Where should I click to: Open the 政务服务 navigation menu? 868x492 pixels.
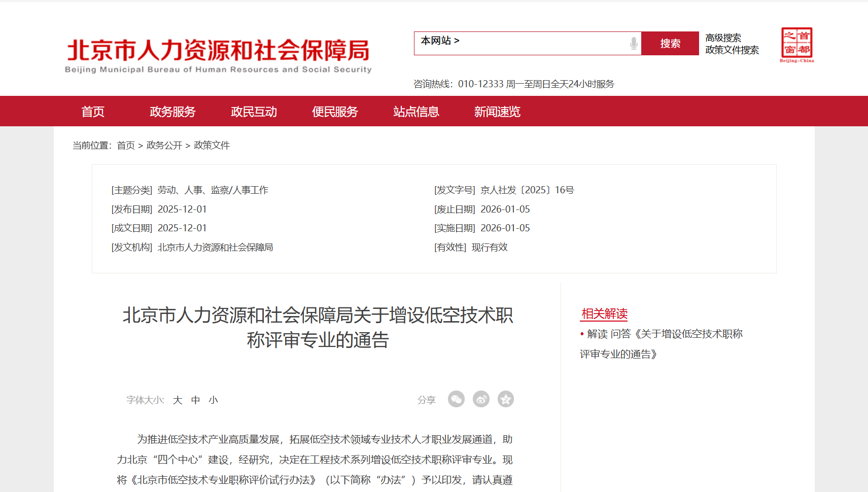(172, 112)
